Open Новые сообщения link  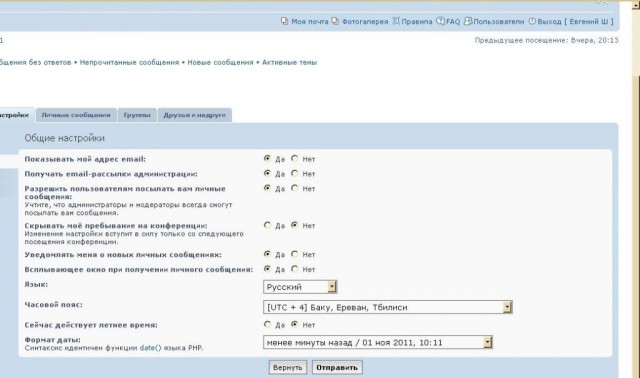pyautogui.click(x=220, y=62)
